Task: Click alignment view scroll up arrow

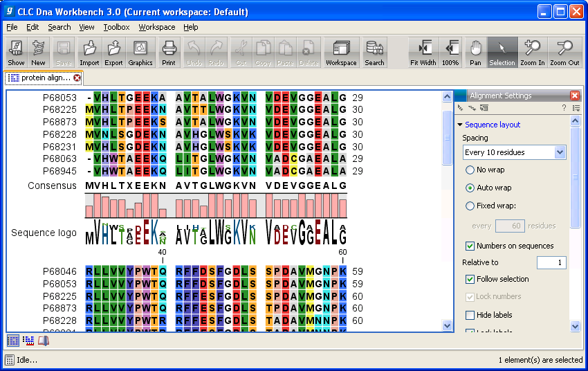Action: [x=447, y=97]
